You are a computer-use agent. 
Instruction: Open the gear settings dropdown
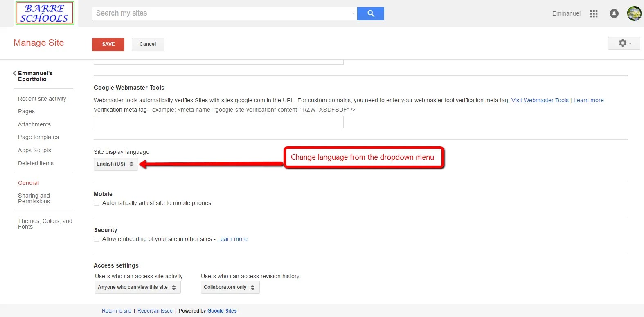(x=624, y=43)
